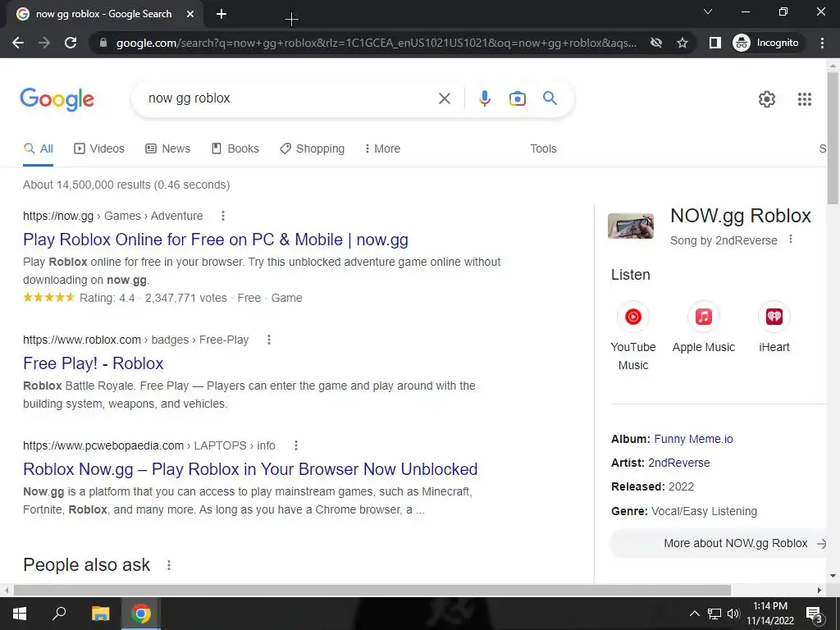Open the volume control in tray
The image size is (840, 630).
tap(733, 614)
